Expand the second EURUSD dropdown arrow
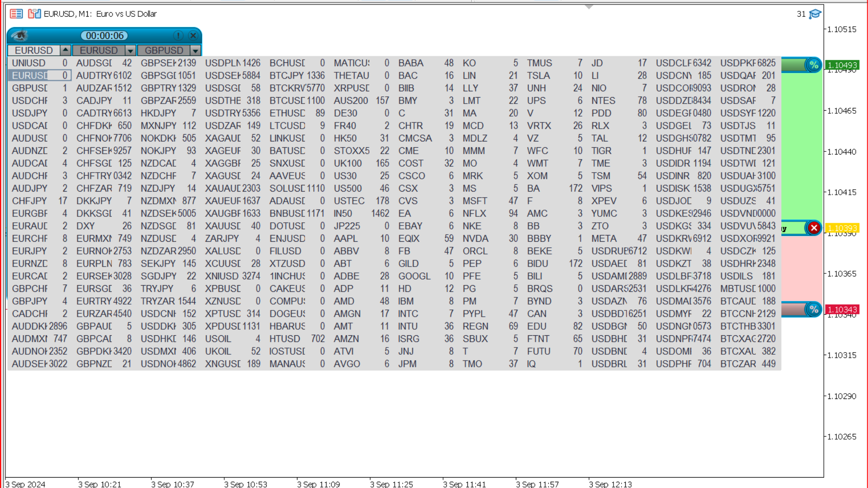 [x=130, y=51]
